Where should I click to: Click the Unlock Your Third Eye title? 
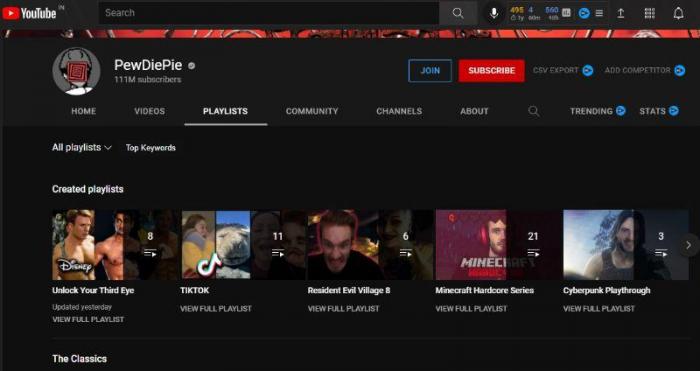pyautogui.click(x=93, y=290)
